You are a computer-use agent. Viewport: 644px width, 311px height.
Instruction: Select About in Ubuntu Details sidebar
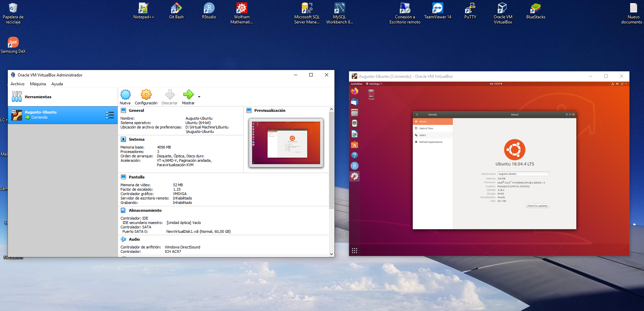coord(433,121)
